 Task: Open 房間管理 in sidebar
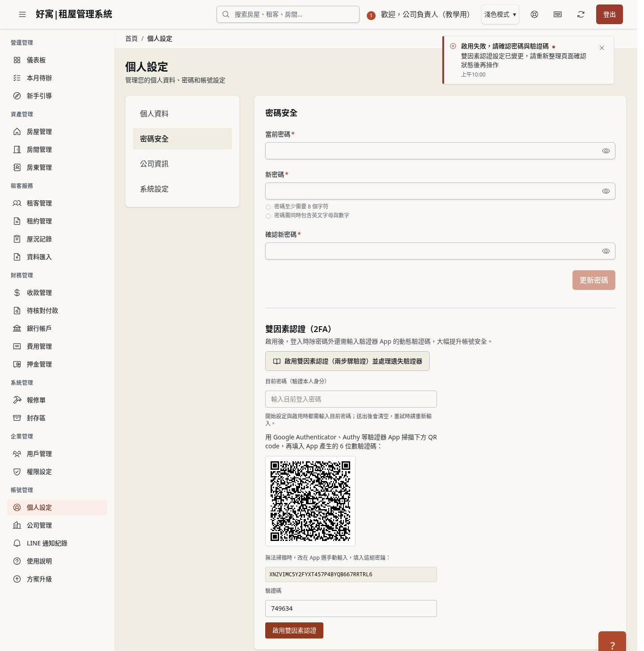tap(57, 149)
